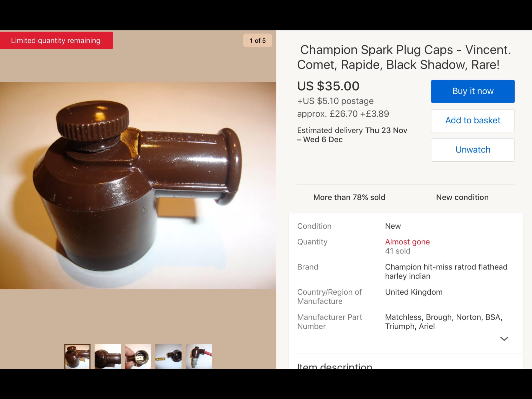Click the Champion Spark Plug Caps title

[404, 57]
